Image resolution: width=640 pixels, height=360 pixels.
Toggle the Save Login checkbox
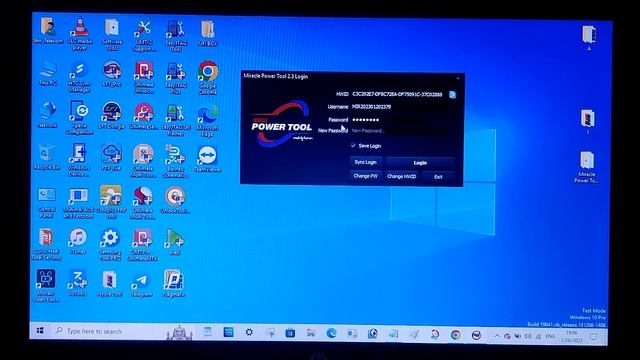coord(353,146)
